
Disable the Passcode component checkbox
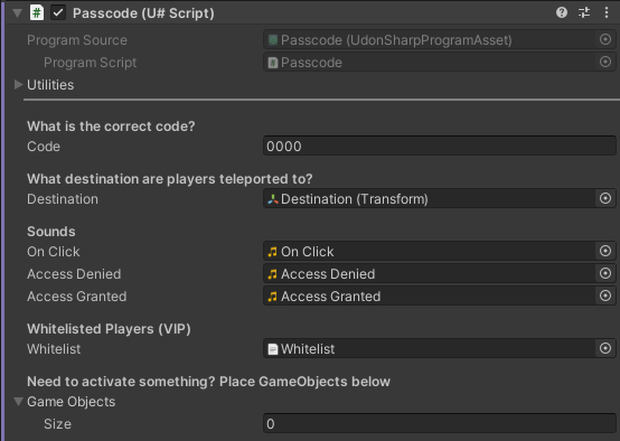(x=58, y=13)
